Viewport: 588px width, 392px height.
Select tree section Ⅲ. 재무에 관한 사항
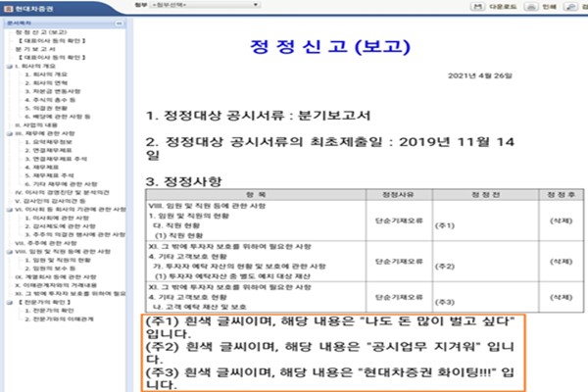point(45,133)
